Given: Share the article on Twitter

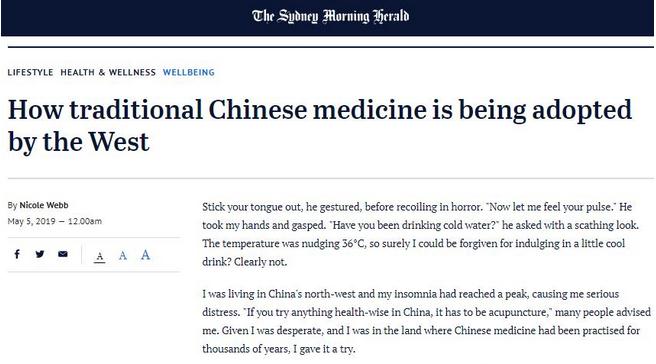Looking at the screenshot, I should tap(40, 254).
